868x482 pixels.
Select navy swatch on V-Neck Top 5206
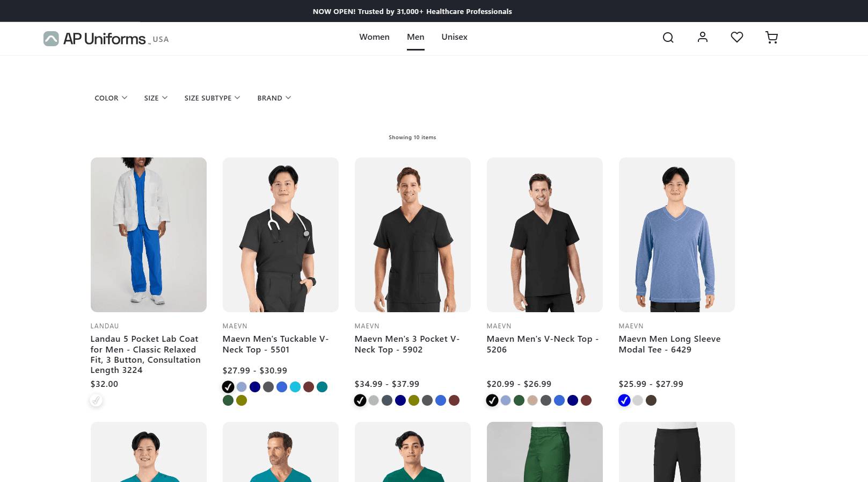point(573,400)
